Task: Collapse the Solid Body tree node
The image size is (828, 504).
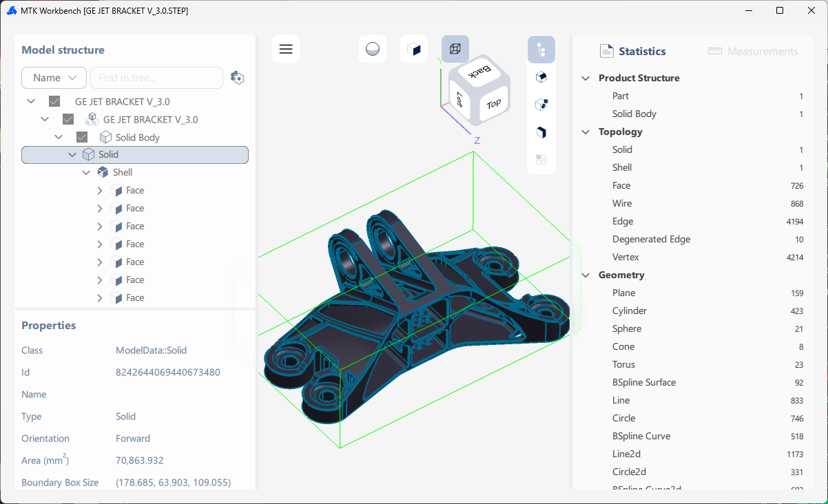Action: tap(59, 137)
